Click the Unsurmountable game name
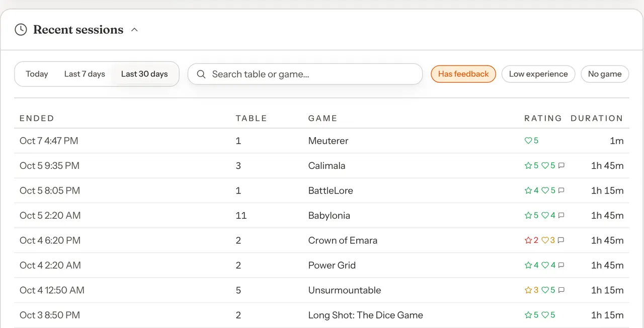 coord(345,290)
